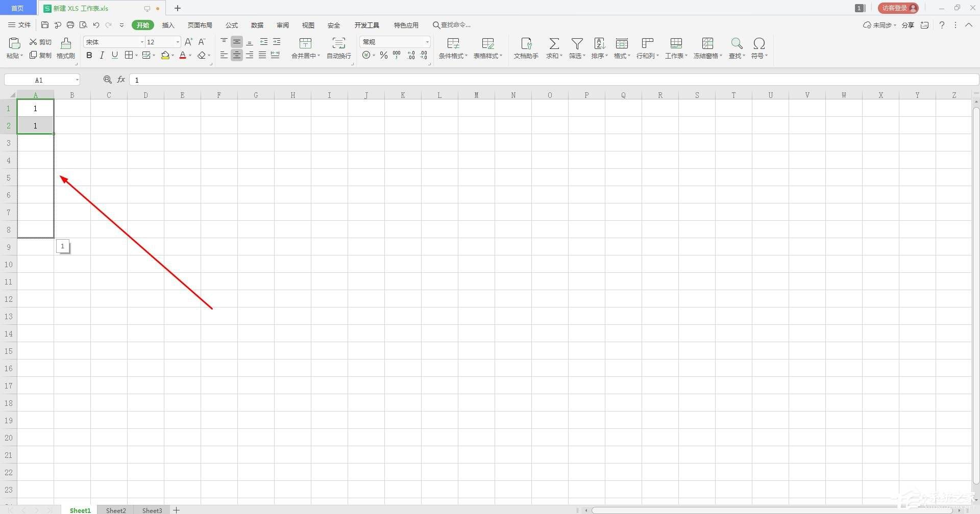Image resolution: width=980 pixels, height=514 pixels.
Task: Click the Freeze Panes (冻结窗格) icon
Action: tap(707, 44)
